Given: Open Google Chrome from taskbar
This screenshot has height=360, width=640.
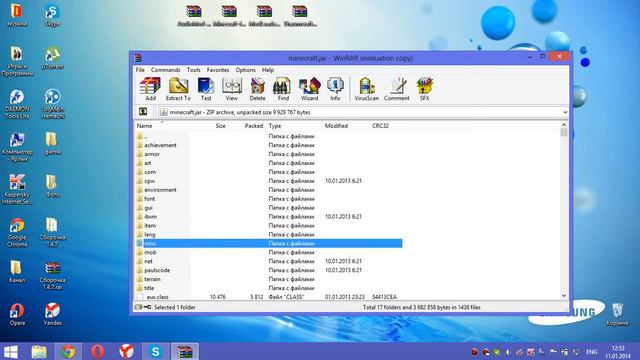Looking at the screenshot, I should pos(68,351).
